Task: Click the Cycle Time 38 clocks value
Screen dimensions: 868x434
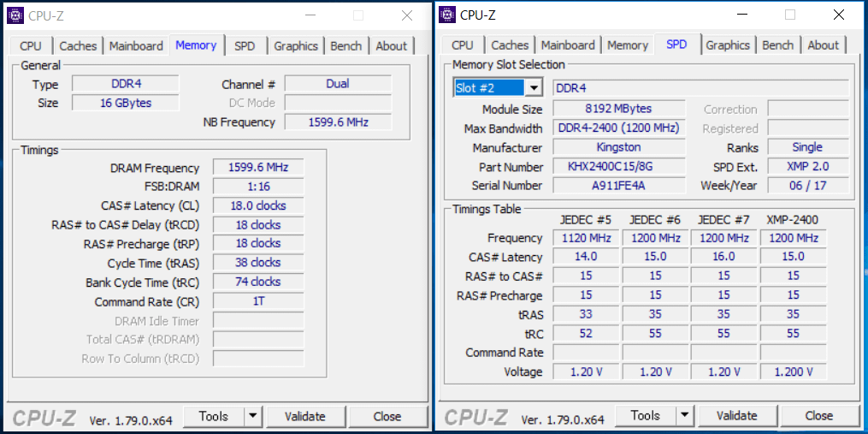Action: (258, 263)
